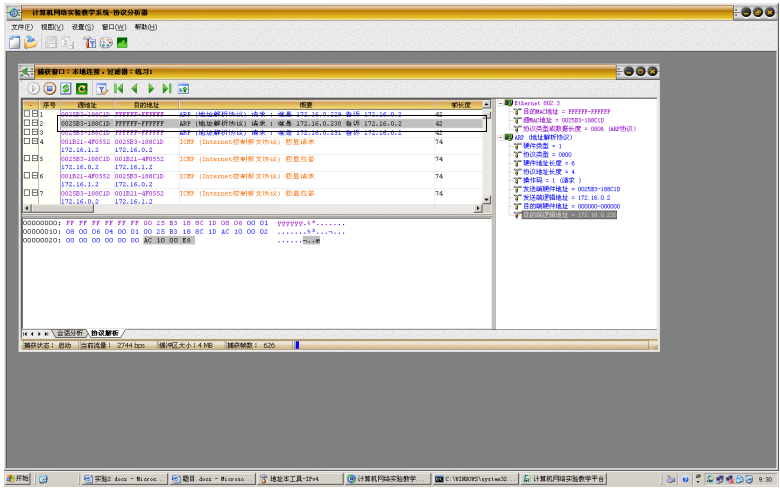Check the first box of frame 1

27,114
